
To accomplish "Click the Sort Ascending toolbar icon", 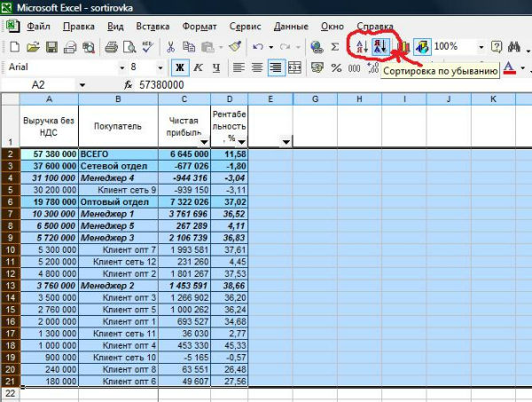I will pyautogui.click(x=361, y=46).
